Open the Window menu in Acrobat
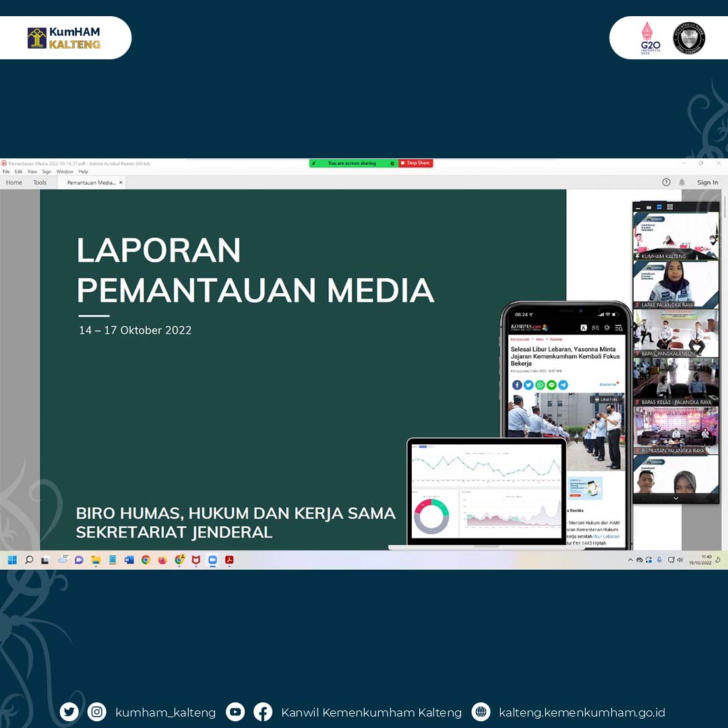Image resolution: width=728 pixels, height=728 pixels. coord(65,172)
